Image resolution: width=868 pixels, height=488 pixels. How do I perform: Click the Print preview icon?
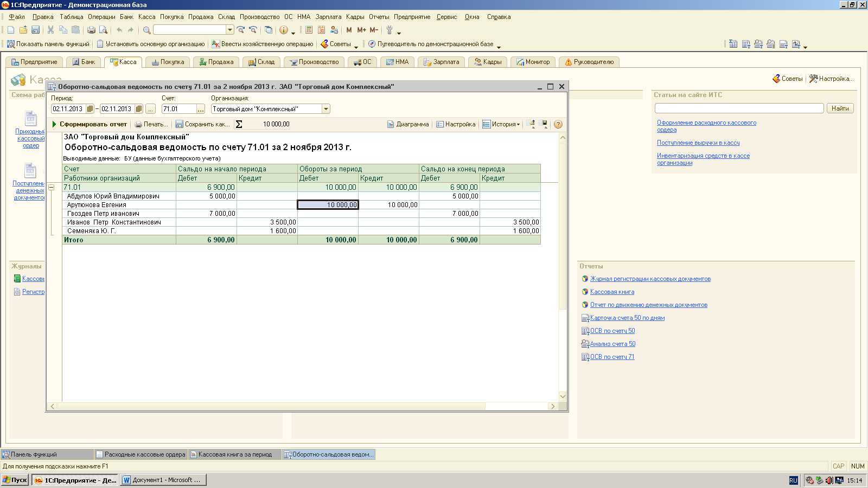click(x=103, y=30)
